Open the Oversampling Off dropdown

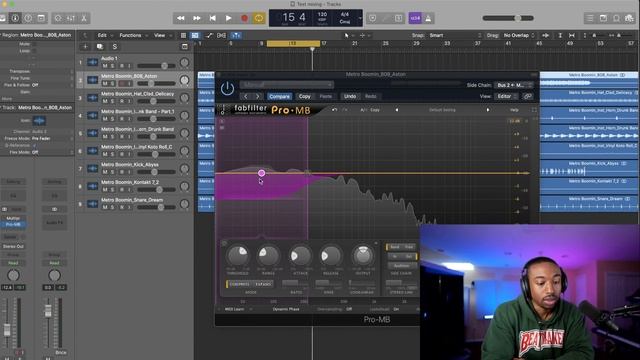coord(335,309)
